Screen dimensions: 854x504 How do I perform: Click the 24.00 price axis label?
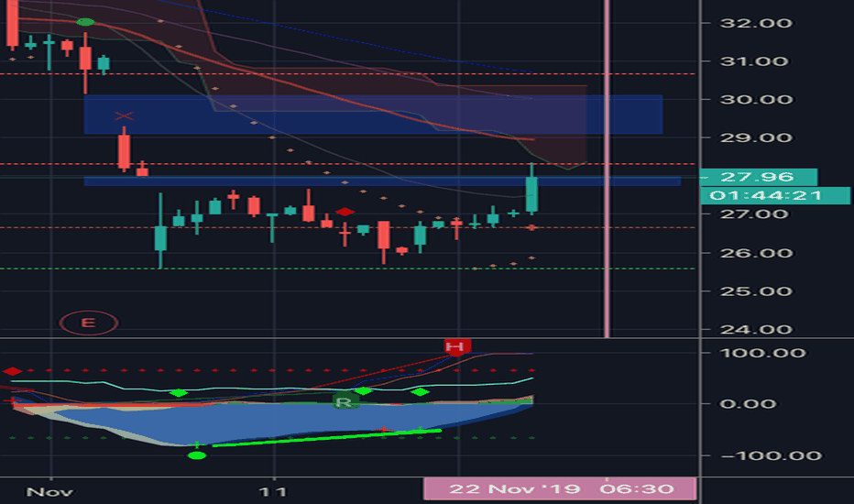point(756,329)
